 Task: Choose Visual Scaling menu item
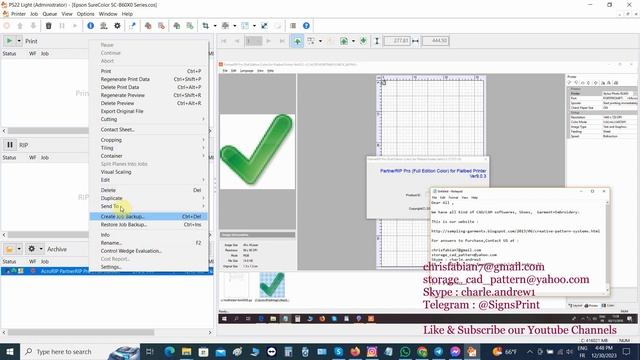pos(148,172)
